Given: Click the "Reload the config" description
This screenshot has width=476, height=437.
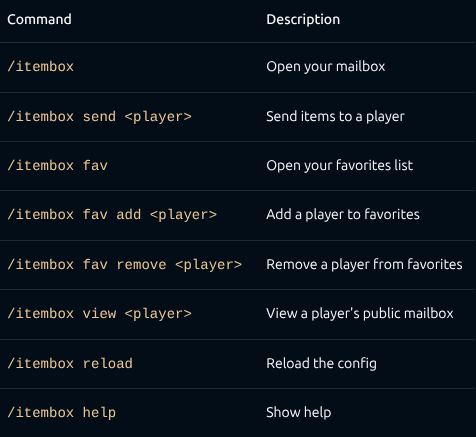Looking at the screenshot, I should pos(321,363).
